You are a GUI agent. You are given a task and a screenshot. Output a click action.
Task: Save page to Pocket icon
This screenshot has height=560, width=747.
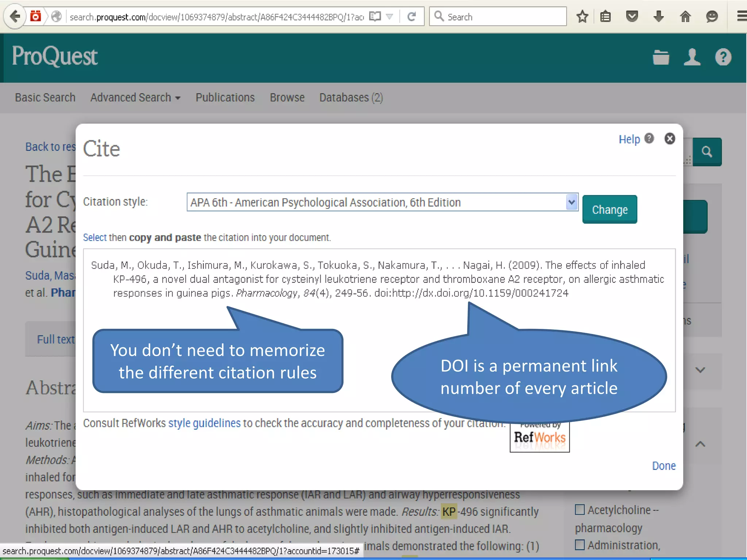[632, 16]
